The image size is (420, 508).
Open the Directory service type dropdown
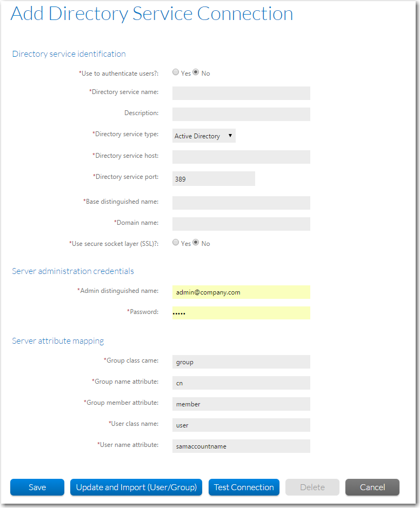tap(203, 136)
